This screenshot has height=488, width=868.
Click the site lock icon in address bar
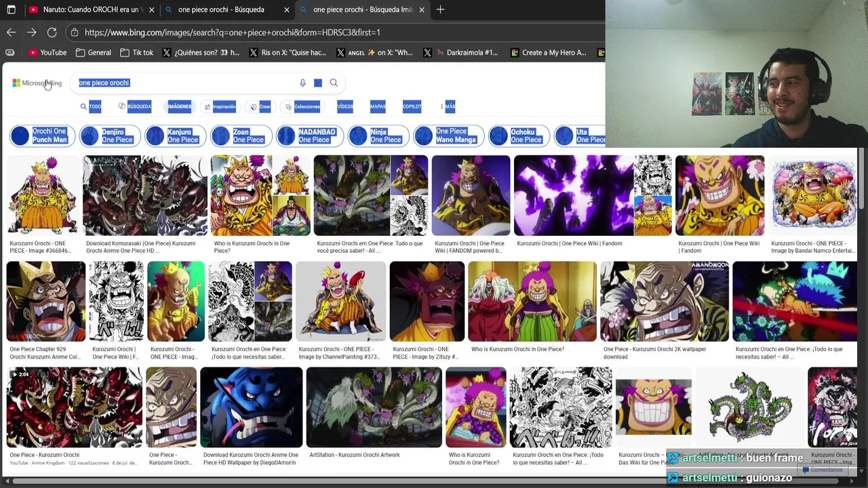click(75, 32)
